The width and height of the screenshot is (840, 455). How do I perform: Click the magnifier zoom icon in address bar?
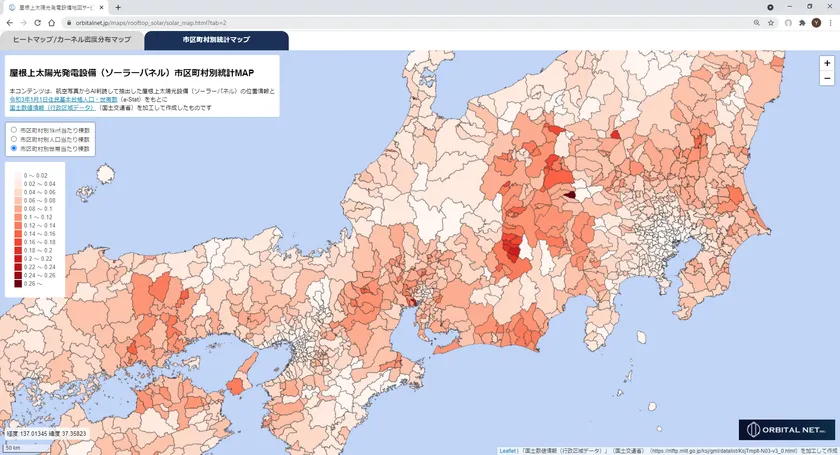point(755,22)
